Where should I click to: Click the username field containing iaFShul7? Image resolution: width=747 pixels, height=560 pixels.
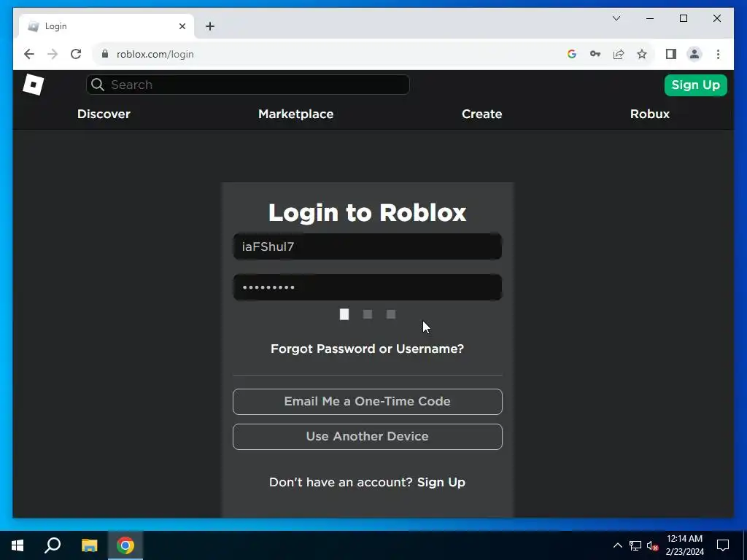pos(368,246)
